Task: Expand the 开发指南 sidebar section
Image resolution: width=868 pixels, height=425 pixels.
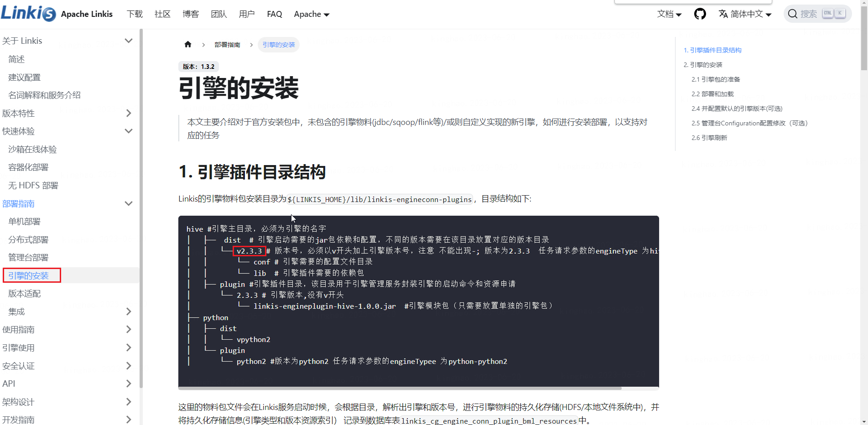Action: pos(129,420)
